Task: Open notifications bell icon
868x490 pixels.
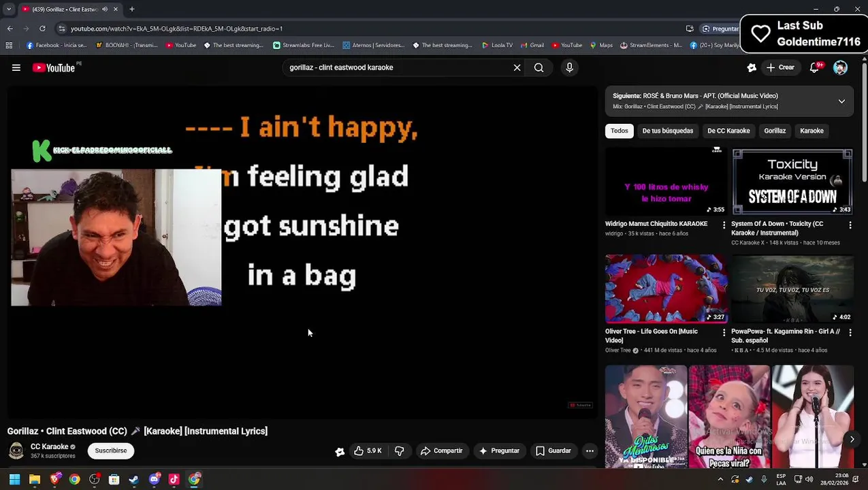Action: [814, 67]
